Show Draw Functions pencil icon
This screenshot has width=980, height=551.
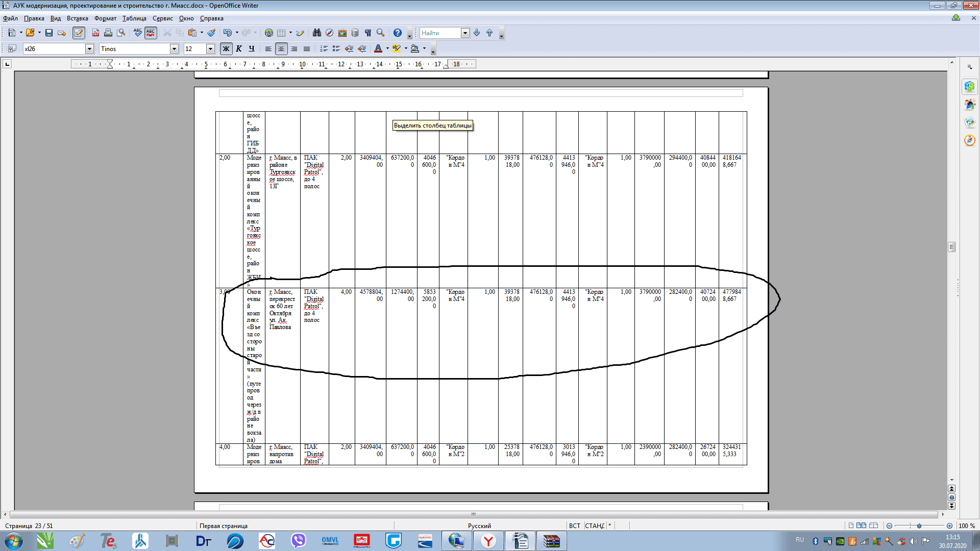[300, 33]
